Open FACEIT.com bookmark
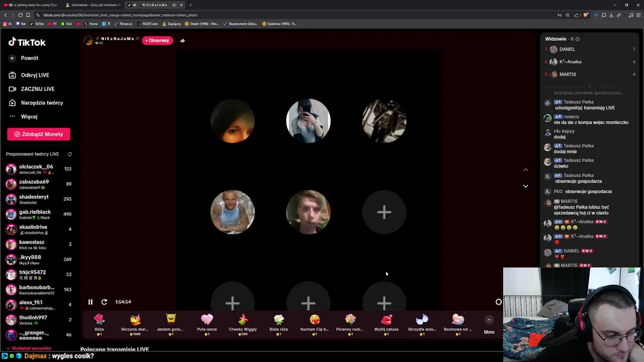The image size is (644, 362). [x=147, y=24]
